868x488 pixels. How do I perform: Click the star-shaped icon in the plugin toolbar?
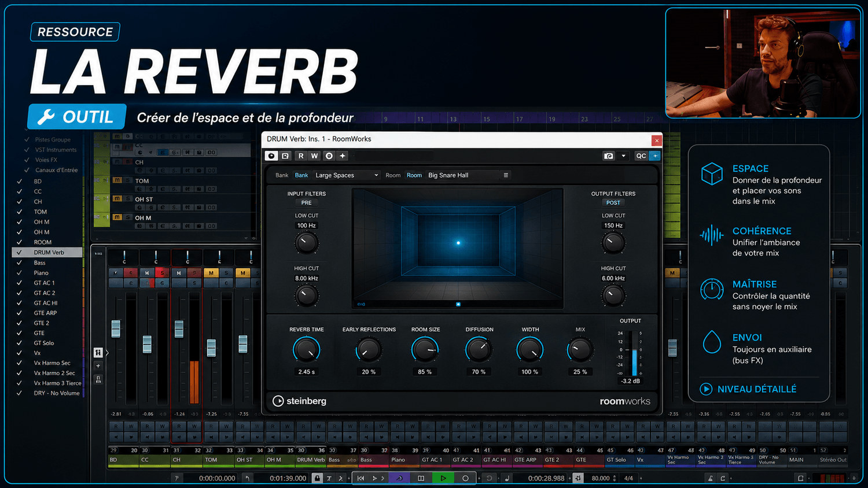(343, 156)
